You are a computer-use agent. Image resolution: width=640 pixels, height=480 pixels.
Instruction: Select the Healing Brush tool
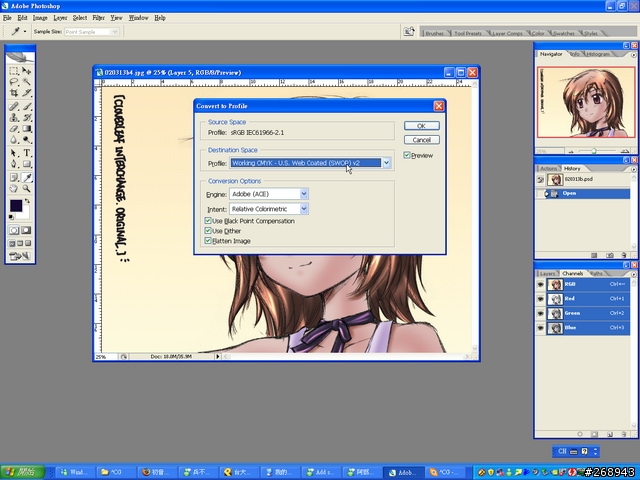(x=14, y=107)
